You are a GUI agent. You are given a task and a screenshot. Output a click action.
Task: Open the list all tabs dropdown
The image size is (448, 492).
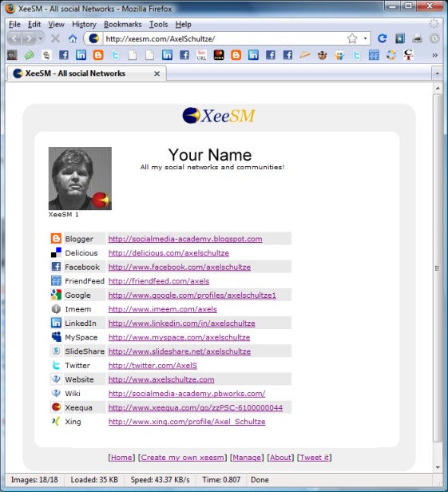(437, 73)
